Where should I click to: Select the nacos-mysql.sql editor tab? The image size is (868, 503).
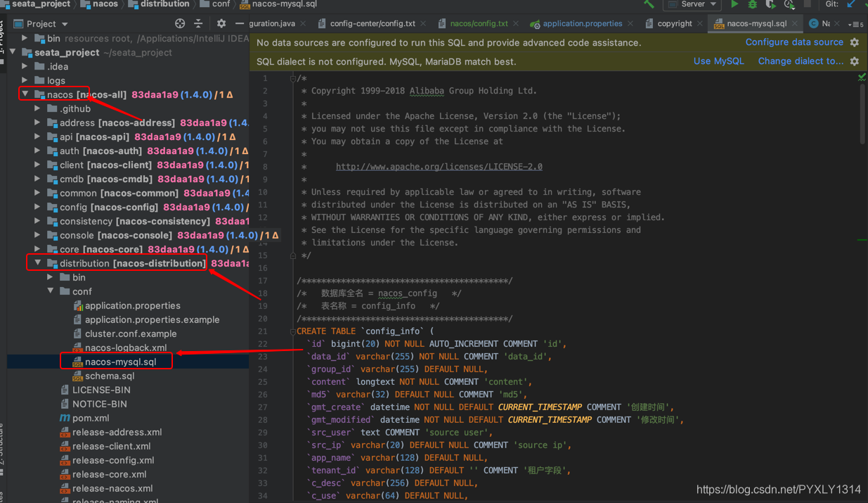756,23
